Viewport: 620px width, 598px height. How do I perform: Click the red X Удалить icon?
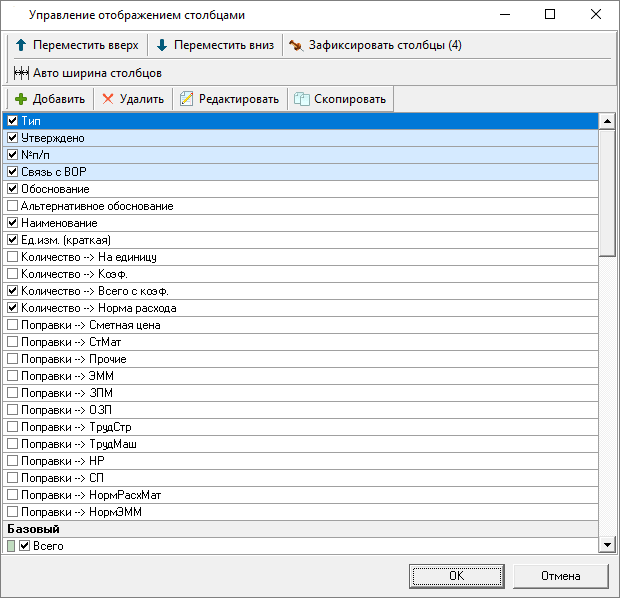point(107,99)
